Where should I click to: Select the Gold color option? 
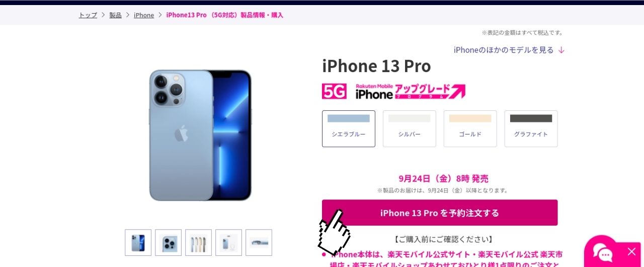pyautogui.click(x=470, y=129)
